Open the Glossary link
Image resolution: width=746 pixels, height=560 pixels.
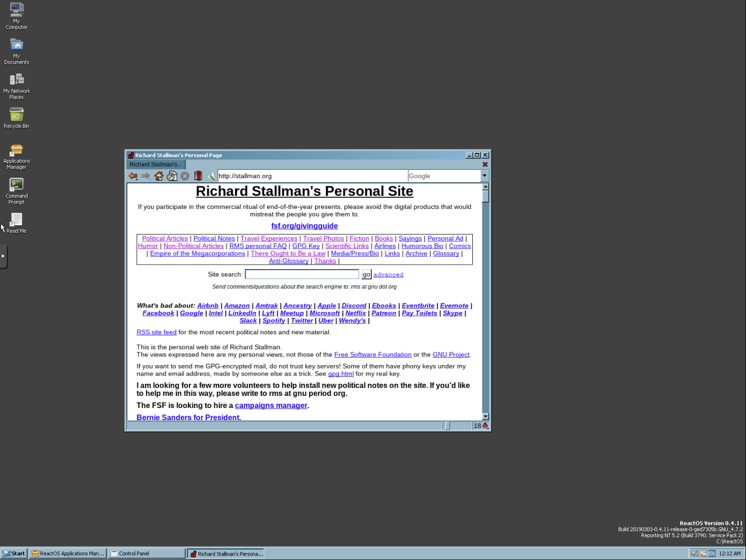(x=446, y=253)
